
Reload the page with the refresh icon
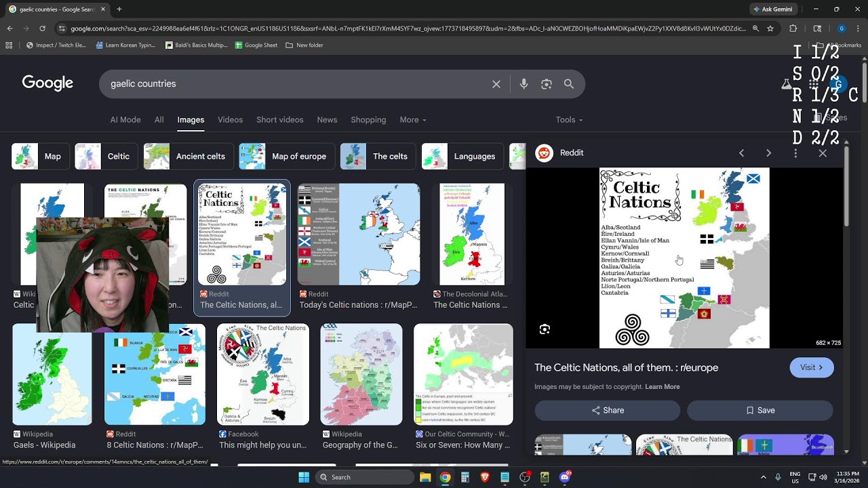42,28
